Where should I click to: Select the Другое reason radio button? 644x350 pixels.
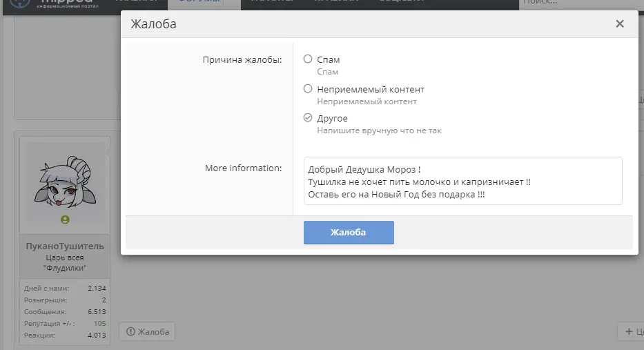coord(308,118)
